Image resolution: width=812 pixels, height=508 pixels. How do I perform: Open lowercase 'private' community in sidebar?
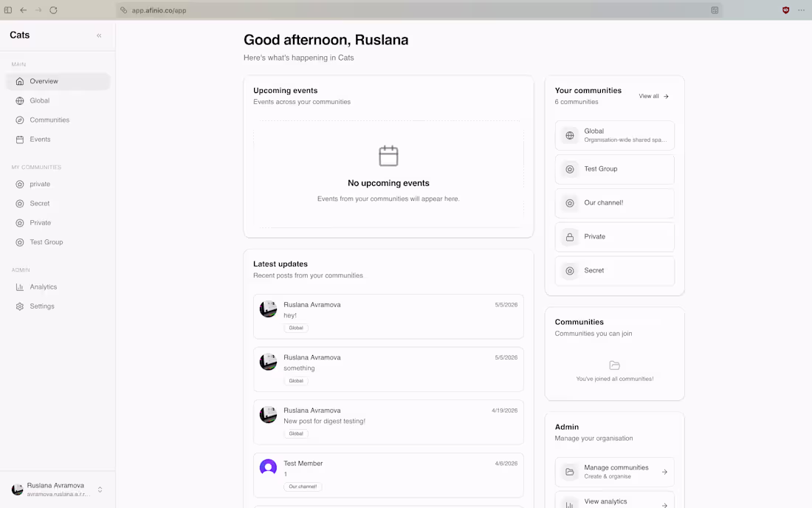pyautogui.click(x=58, y=185)
